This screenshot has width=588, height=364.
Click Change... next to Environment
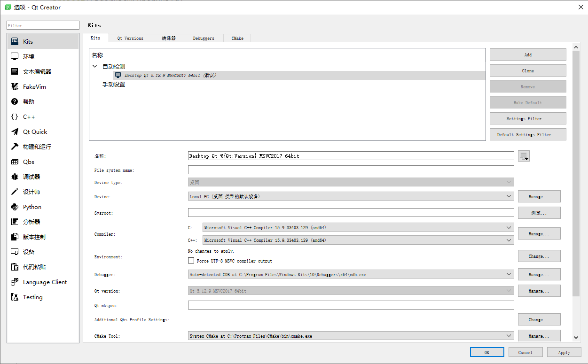tap(539, 256)
